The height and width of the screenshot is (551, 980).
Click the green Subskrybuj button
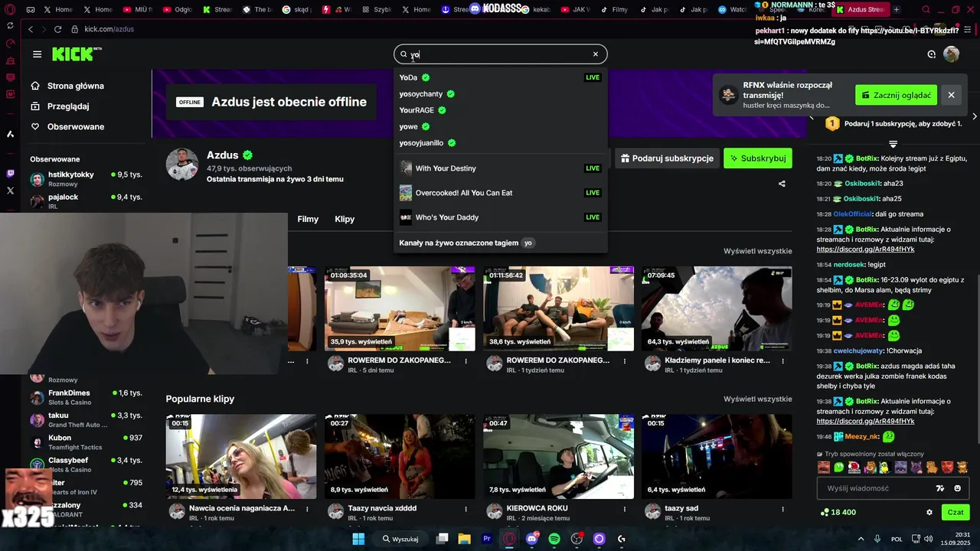click(758, 158)
